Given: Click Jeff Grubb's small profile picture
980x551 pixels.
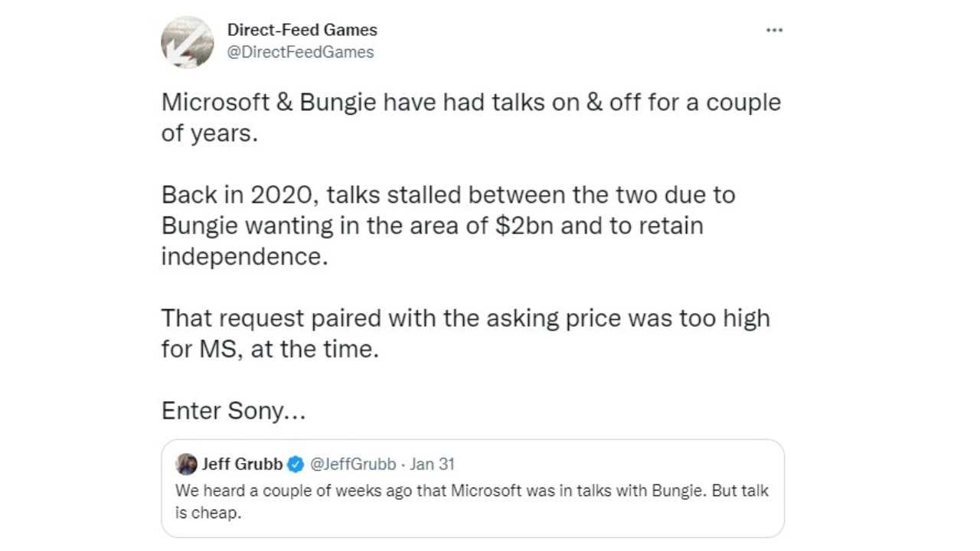Looking at the screenshot, I should tap(186, 464).
